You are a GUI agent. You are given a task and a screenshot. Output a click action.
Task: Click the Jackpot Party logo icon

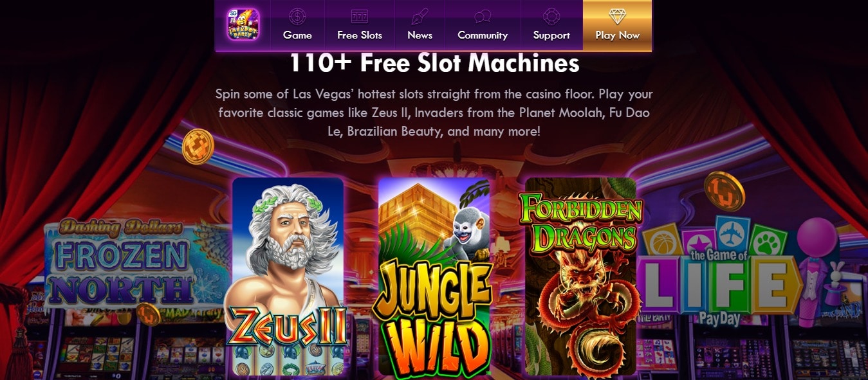[x=243, y=24]
